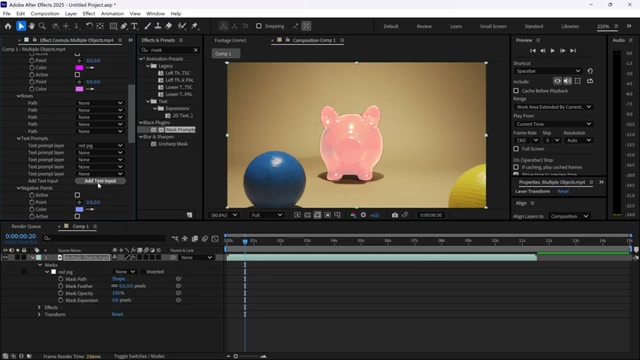Select the Hand tool
The image size is (640, 360).
[x=31, y=26]
